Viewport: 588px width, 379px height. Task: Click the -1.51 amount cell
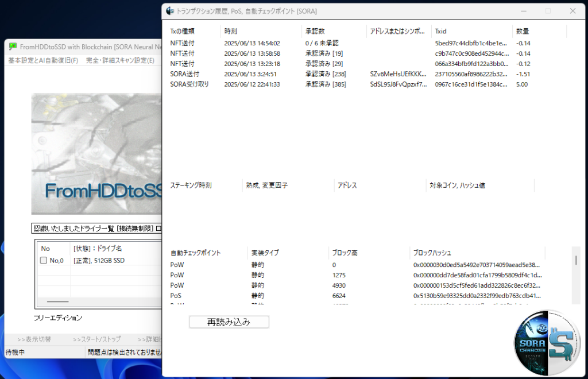tap(523, 74)
